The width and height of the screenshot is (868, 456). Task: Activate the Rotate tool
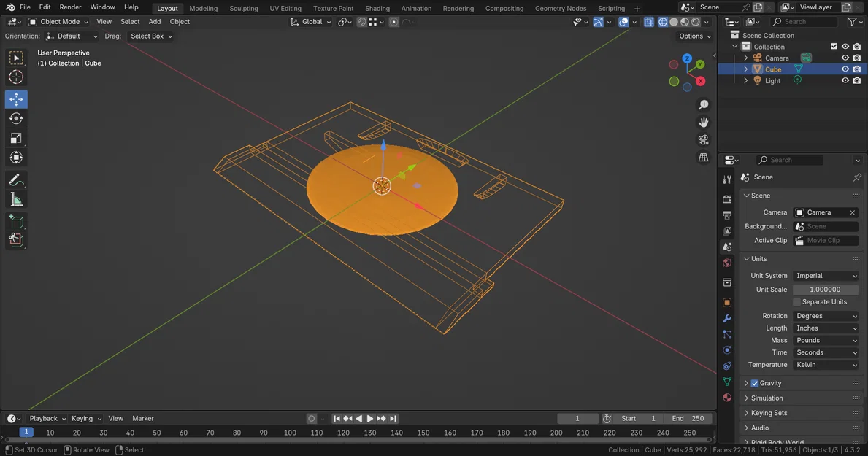tap(16, 118)
